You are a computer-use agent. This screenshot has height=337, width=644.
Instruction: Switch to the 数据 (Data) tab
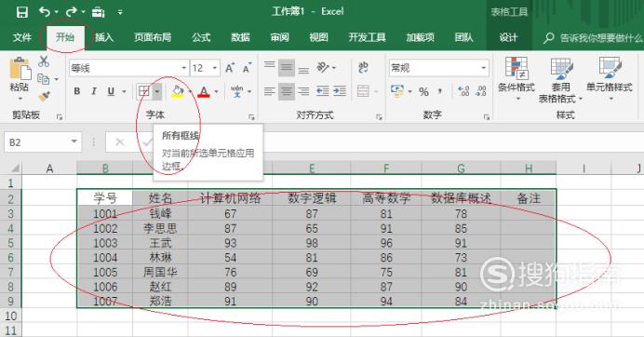click(240, 37)
